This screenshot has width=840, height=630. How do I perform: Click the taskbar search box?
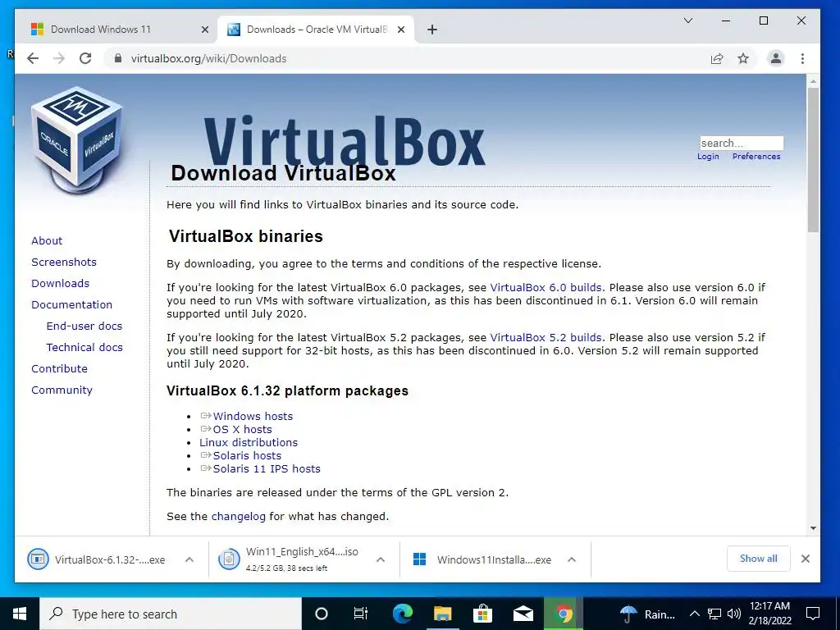tap(171, 614)
